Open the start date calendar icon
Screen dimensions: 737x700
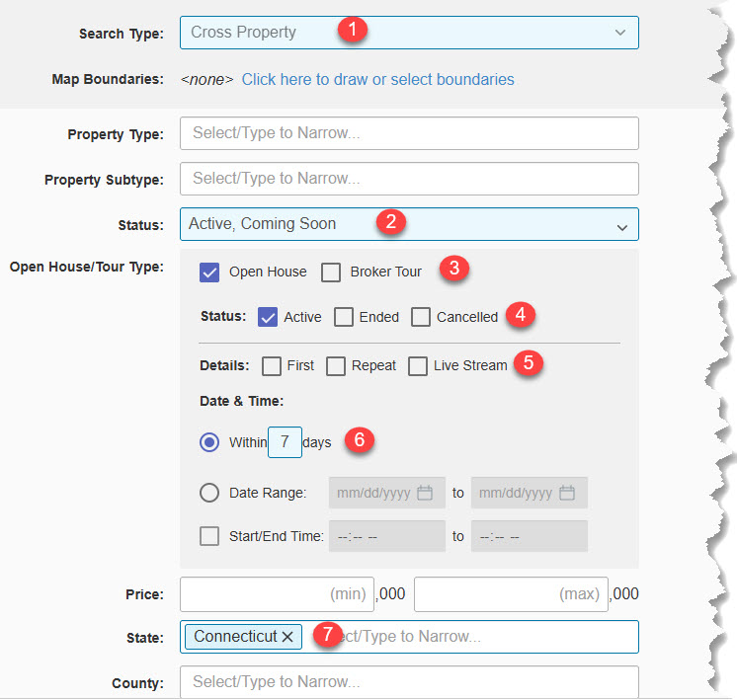[425, 493]
